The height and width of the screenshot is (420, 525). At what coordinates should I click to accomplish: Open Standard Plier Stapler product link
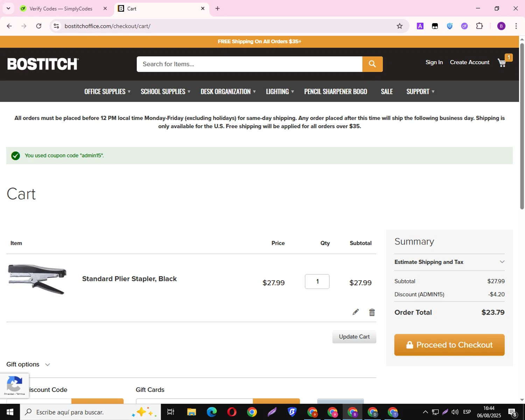tap(129, 279)
